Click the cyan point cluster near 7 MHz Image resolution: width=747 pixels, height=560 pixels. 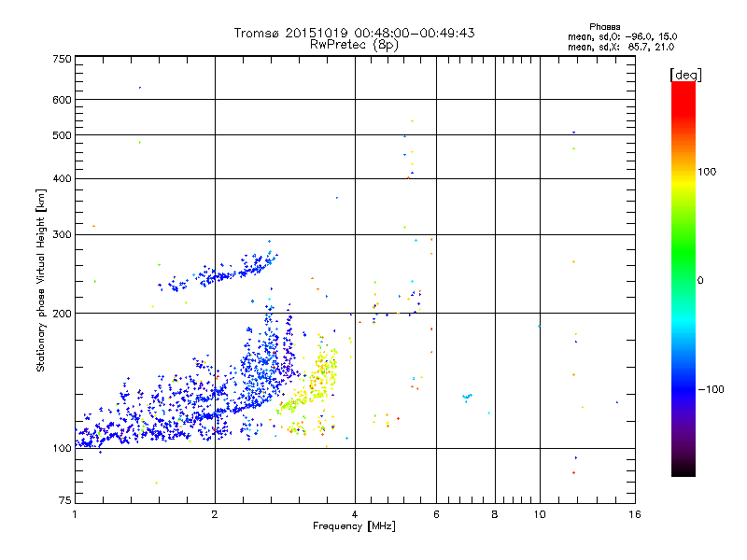(x=467, y=397)
